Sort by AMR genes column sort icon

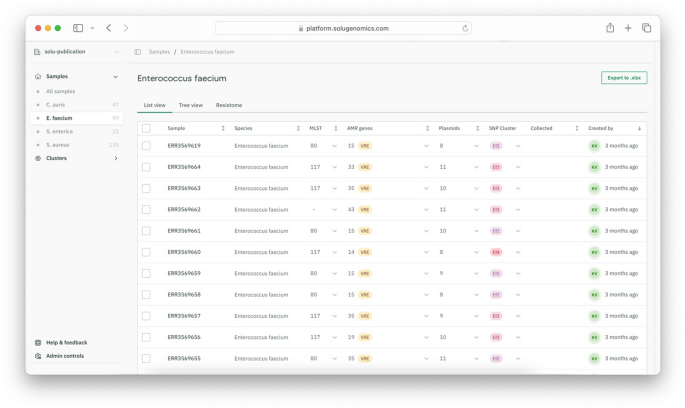tap(427, 128)
